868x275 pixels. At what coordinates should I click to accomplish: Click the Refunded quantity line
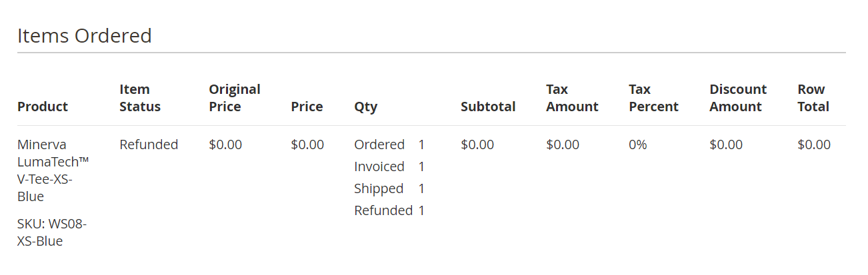click(389, 210)
